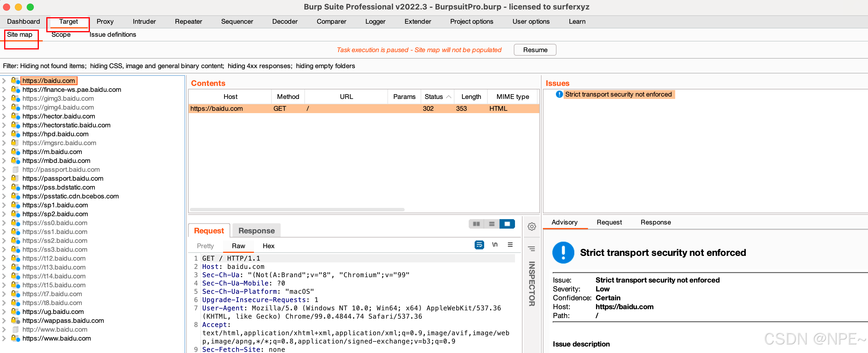Open the Repeater tab

(x=188, y=22)
